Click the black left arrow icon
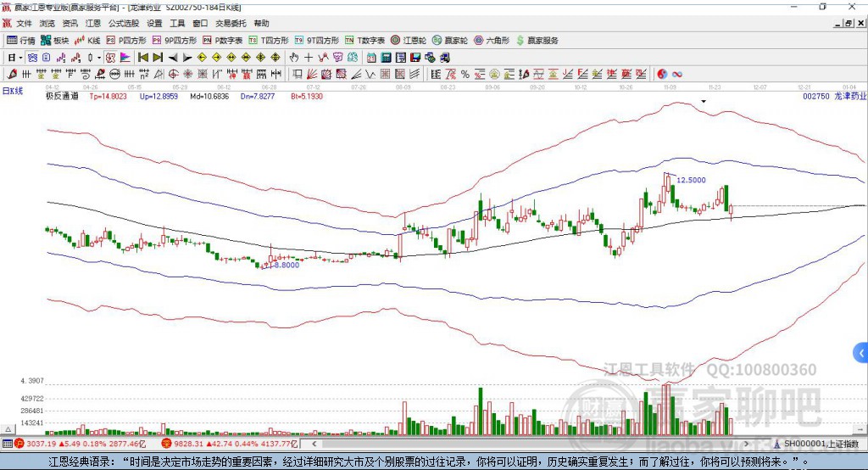This screenshot has height=470, width=868. pyautogui.click(x=173, y=57)
